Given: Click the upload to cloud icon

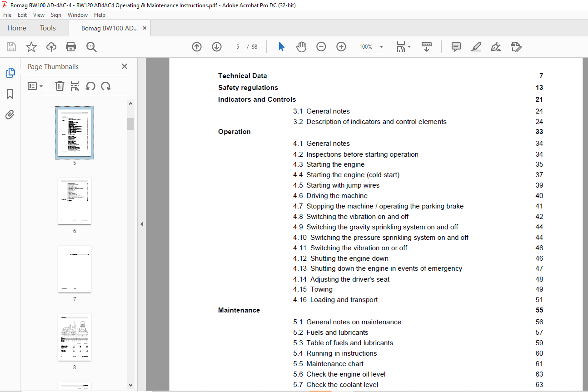Looking at the screenshot, I should point(51,47).
